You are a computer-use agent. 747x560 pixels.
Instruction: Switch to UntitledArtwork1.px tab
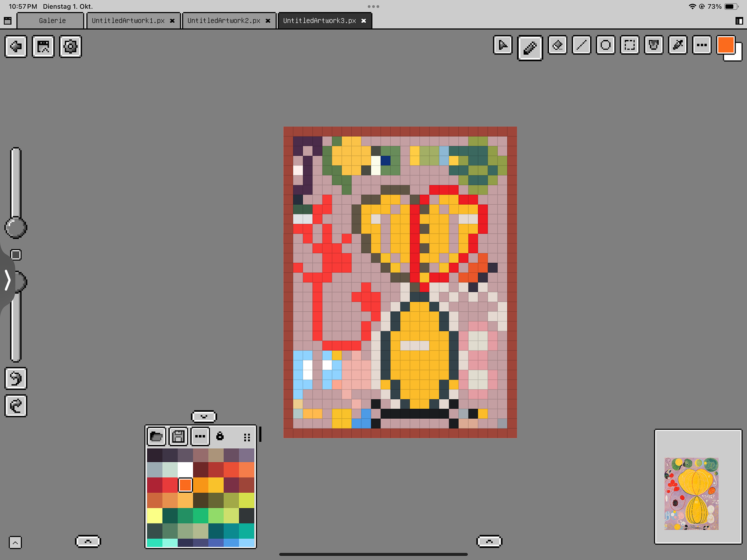(x=128, y=21)
